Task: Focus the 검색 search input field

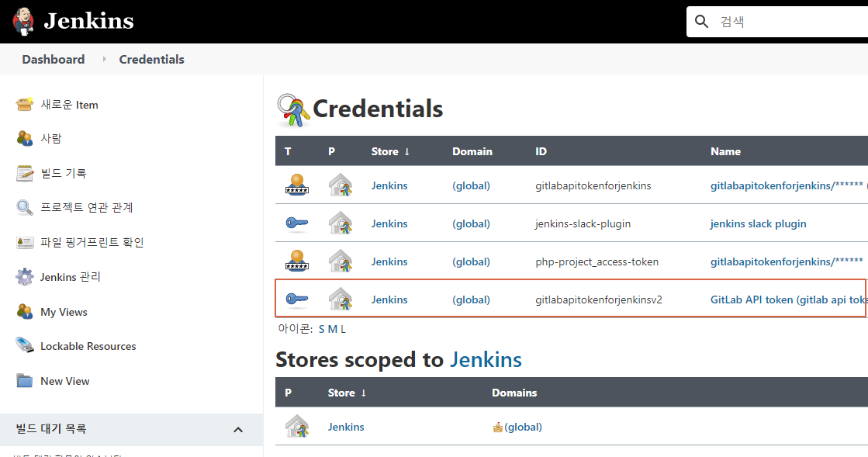Action: [x=777, y=22]
